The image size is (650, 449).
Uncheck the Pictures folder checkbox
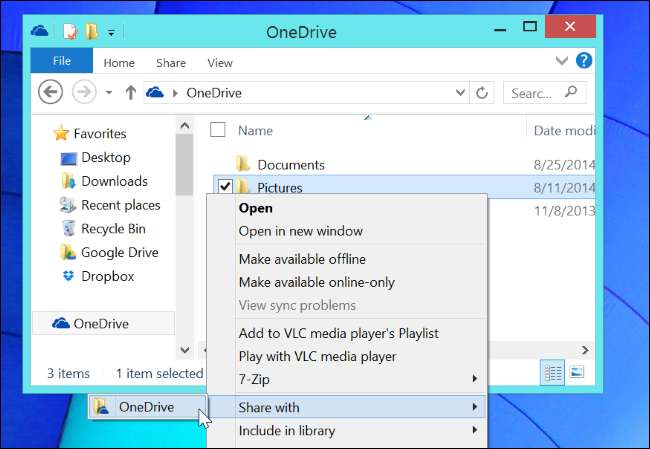(x=225, y=186)
